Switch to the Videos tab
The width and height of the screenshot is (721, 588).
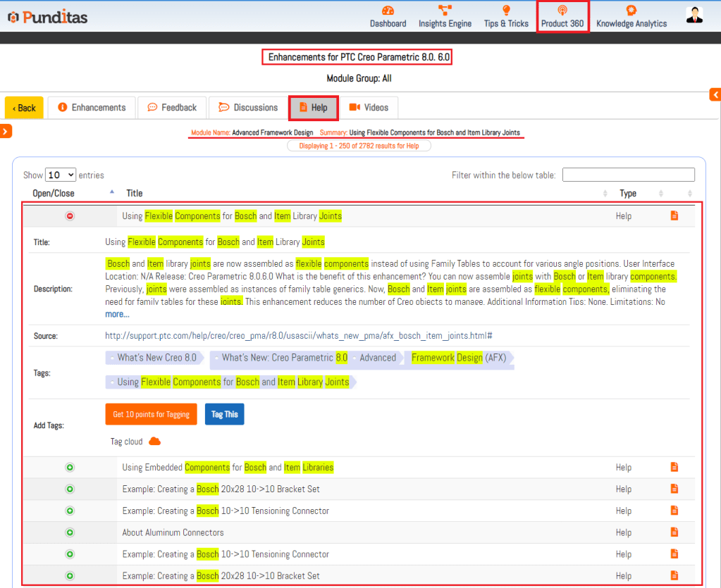coord(369,108)
